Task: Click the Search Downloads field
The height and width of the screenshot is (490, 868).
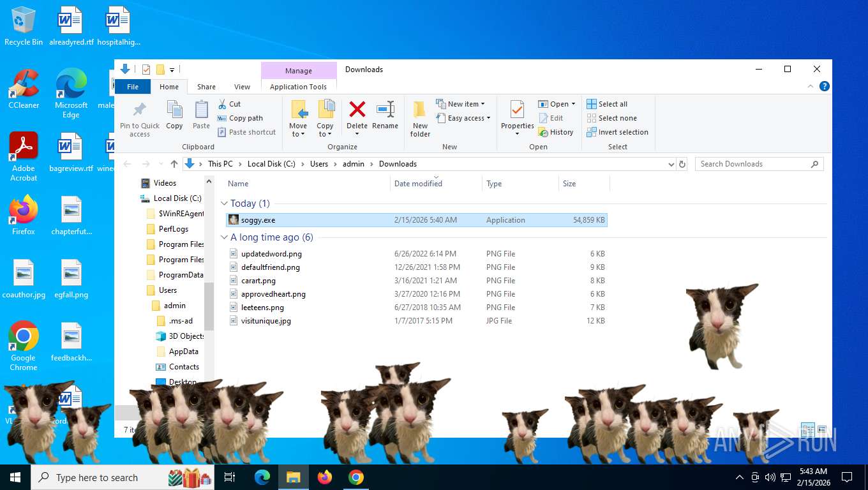Action: coord(759,164)
